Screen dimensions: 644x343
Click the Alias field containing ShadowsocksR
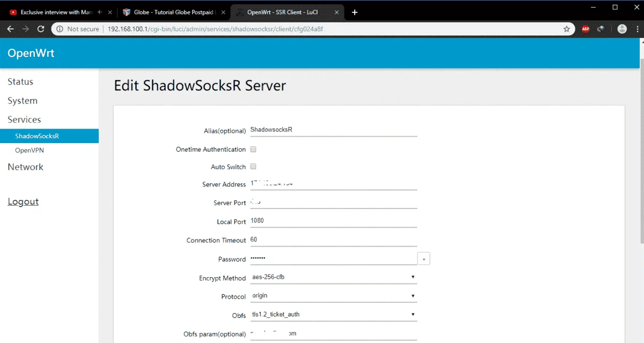(334, 130)
